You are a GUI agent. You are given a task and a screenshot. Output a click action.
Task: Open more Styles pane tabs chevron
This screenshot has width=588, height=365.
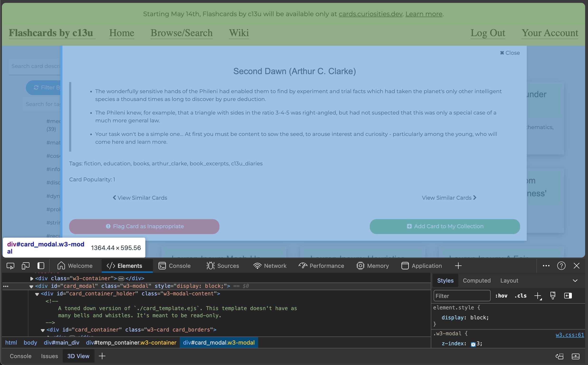(x=575, y=280)
